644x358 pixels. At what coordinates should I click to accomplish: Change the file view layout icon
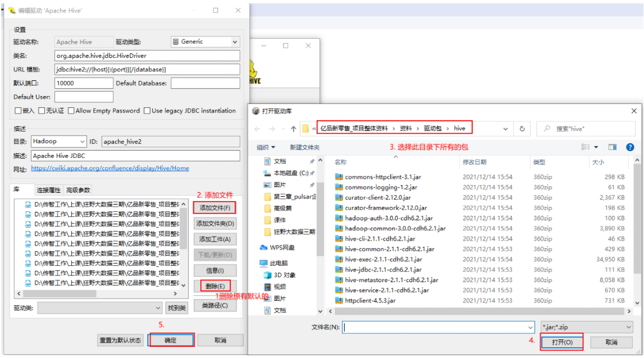pos(586,147)
